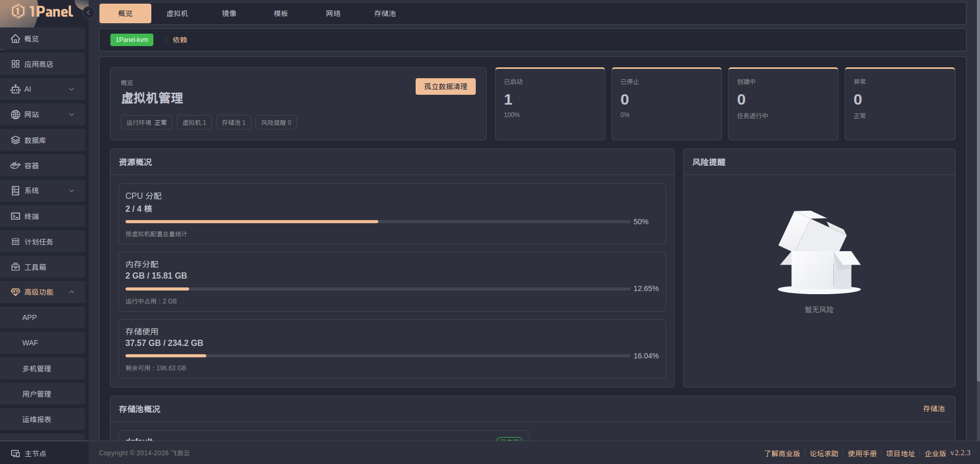Click 剩余可用：196.63 GB text

tap(155, 368)
